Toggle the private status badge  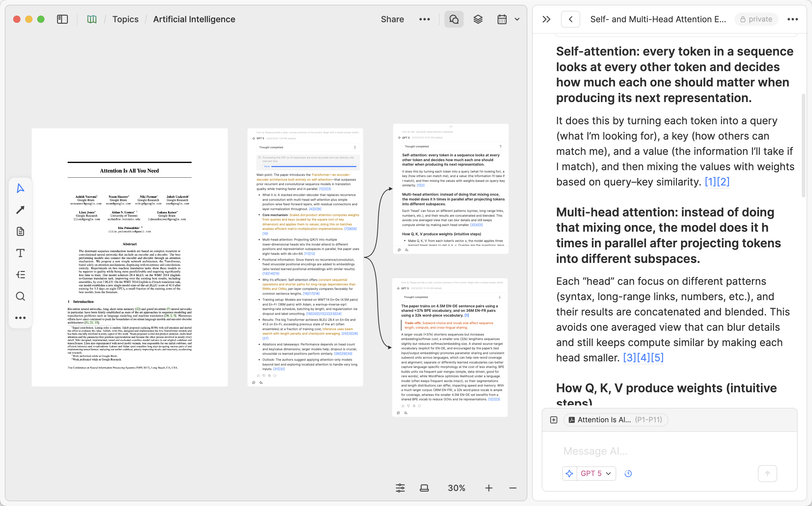point(756,19)
